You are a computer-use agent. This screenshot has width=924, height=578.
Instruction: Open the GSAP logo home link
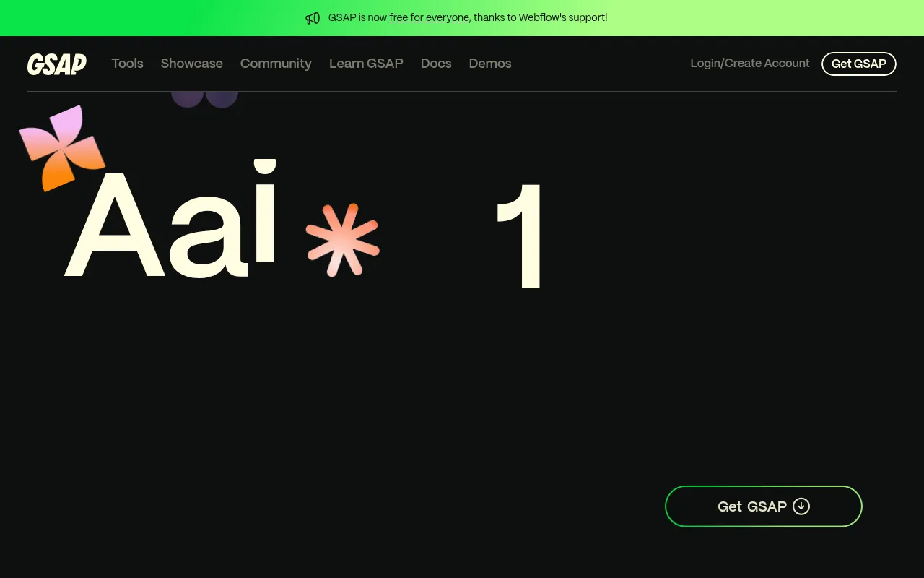[x=57, y=64]
